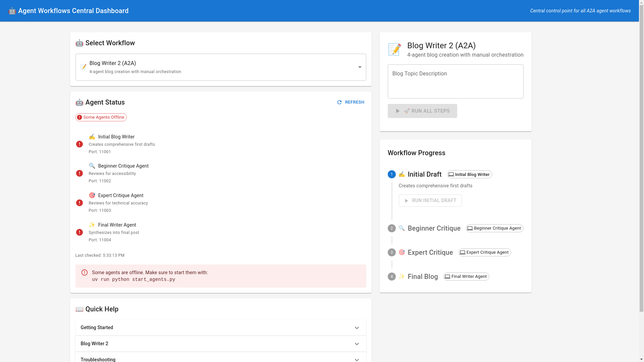Viewport: 644px width, 362px height.
Task: Click the error icon in Some Agents Offline chip
Action: [x=79, y=117]
